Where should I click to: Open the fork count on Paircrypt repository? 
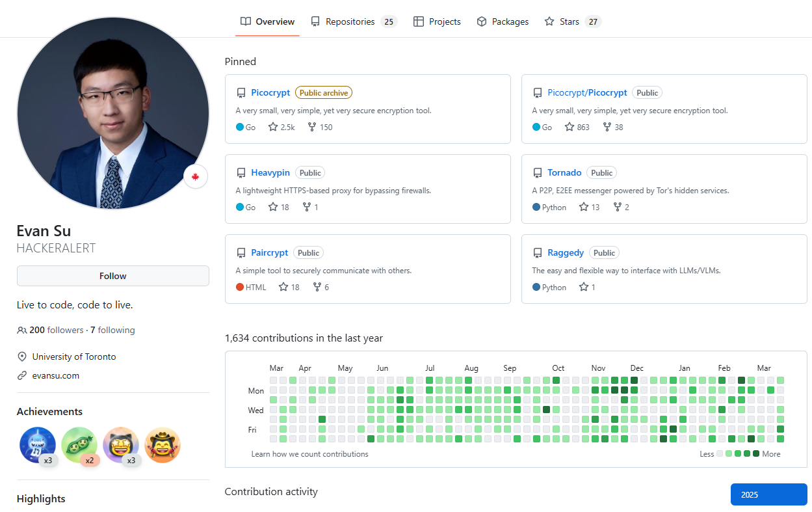321,288
